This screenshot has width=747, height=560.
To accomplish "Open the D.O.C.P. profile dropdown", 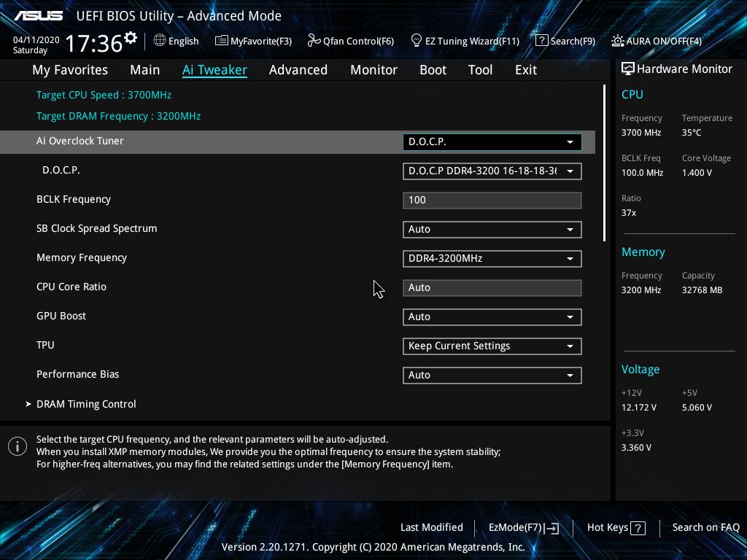I will 492,171.
